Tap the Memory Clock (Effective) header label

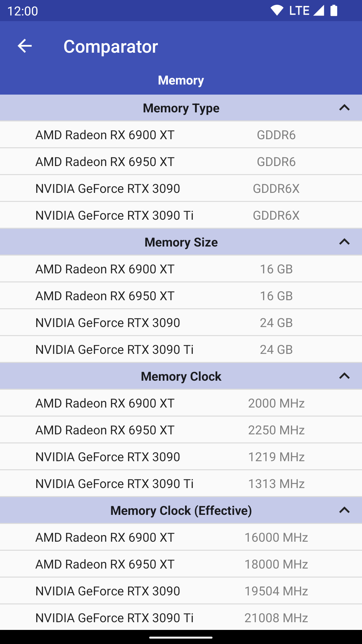click(181, 511)
